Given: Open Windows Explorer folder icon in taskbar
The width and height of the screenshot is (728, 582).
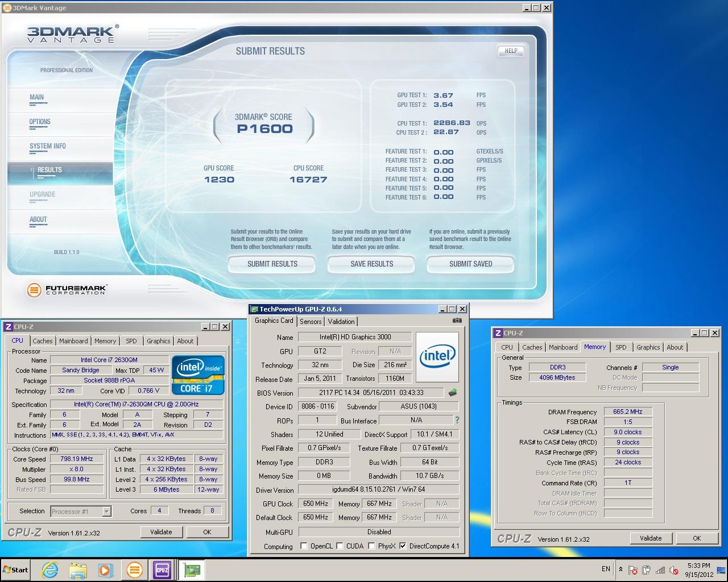Looking at the screenshot, I should click(x=78, y=570).
